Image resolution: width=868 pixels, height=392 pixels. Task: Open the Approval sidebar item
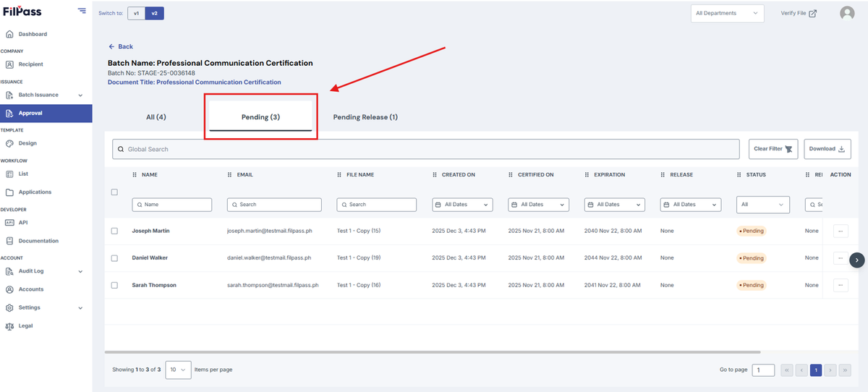(x=46, y=114)
